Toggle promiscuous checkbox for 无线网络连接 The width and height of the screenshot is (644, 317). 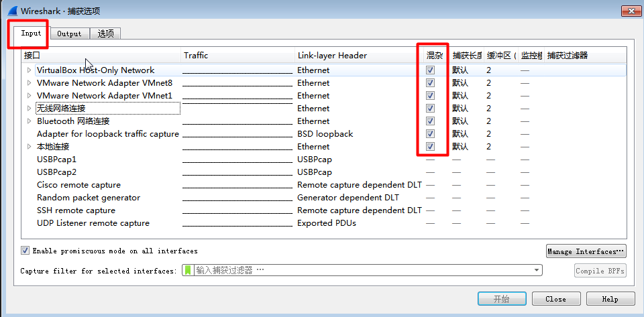[x=430, y=109]
